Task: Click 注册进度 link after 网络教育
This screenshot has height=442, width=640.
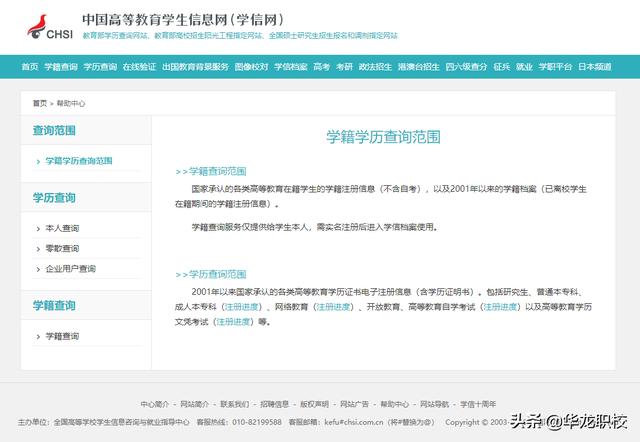Action: click(x=333, y=307)
